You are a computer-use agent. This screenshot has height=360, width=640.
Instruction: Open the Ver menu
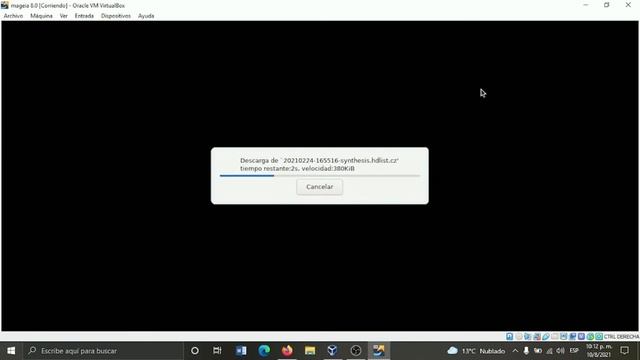click(x=64, y=16)
